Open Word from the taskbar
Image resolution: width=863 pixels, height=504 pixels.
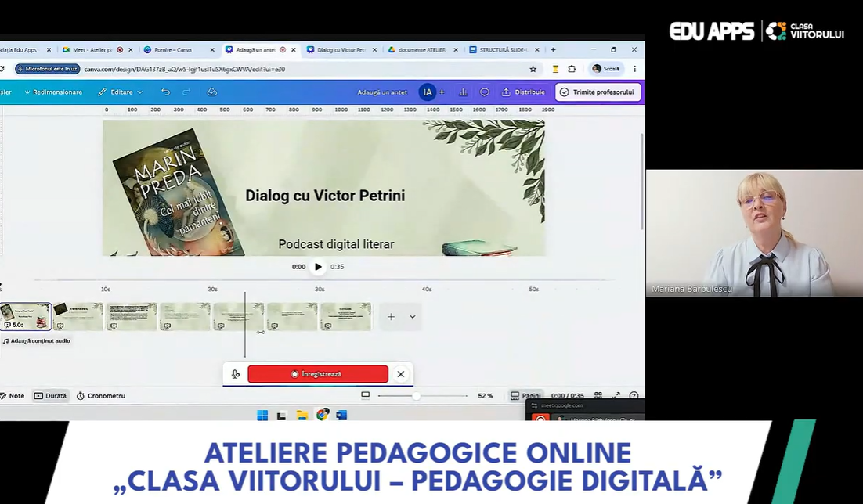point(341,415)
